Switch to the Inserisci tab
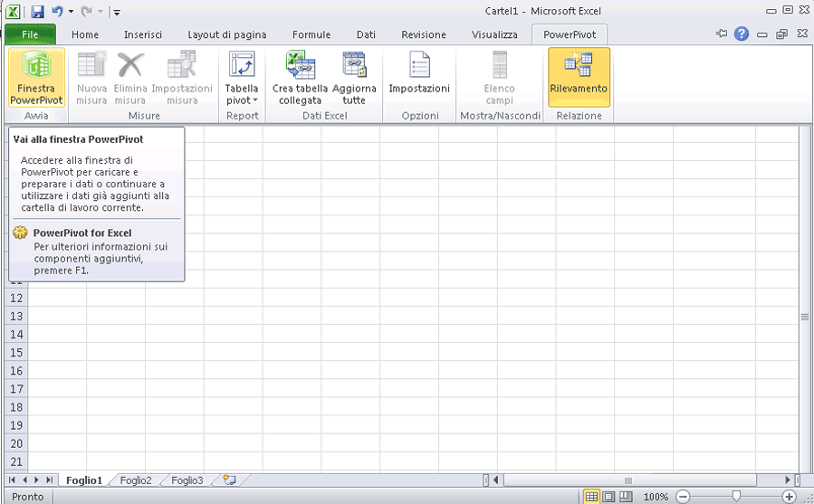Viewport: 814px width, 504px height. pyautogui.click(x=143, y=34)
